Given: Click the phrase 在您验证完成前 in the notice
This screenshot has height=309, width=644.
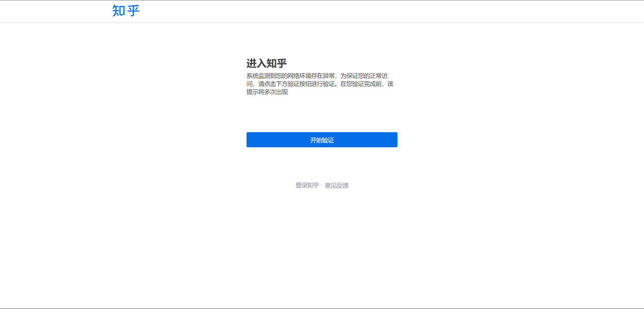Looking at the screenshot, I should pyautogui.click(x=361, y=84).
